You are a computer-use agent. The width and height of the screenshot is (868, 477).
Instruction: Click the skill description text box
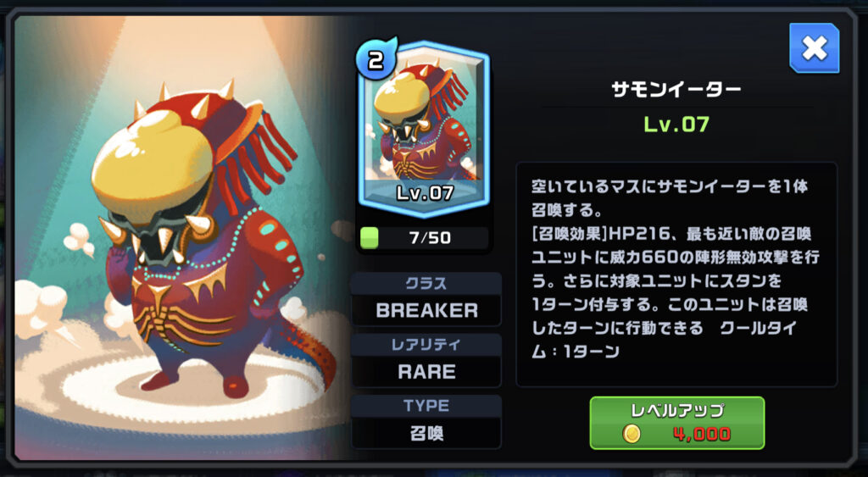(x=676, y=275)
